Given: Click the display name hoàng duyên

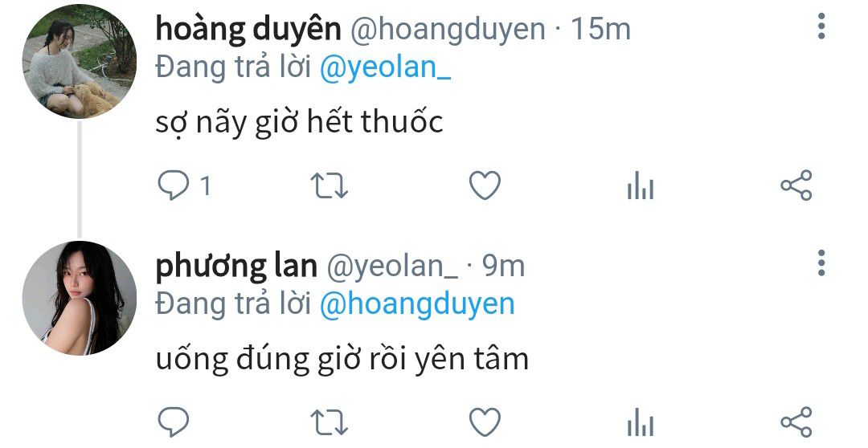Looking at the screenshot, I should 248,29.
